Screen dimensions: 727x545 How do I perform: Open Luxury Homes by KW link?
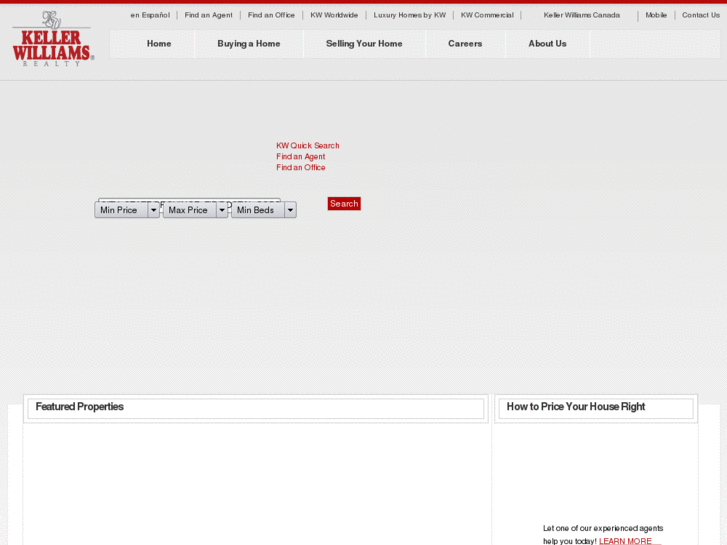(x=410, y=15)
